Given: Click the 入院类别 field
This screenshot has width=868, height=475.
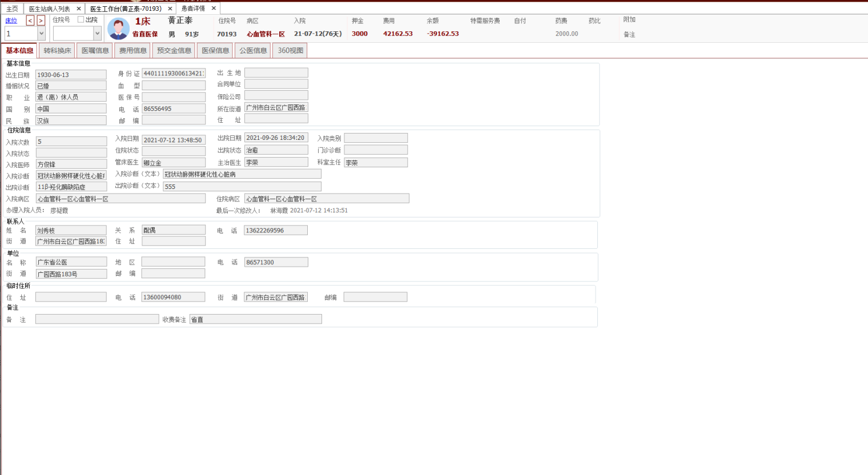Looking at the screenshot, I should pos(376,138).
